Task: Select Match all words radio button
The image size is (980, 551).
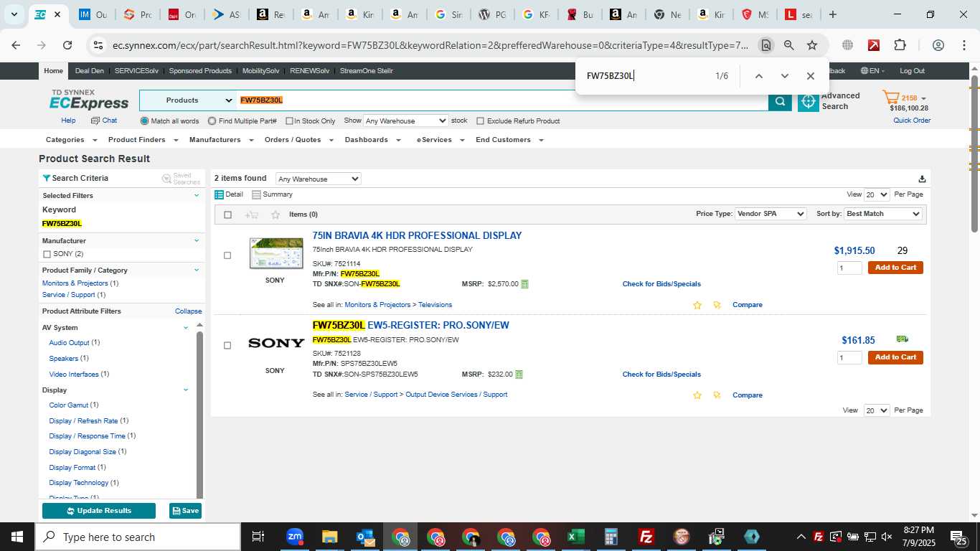Action: coord(145,121)
